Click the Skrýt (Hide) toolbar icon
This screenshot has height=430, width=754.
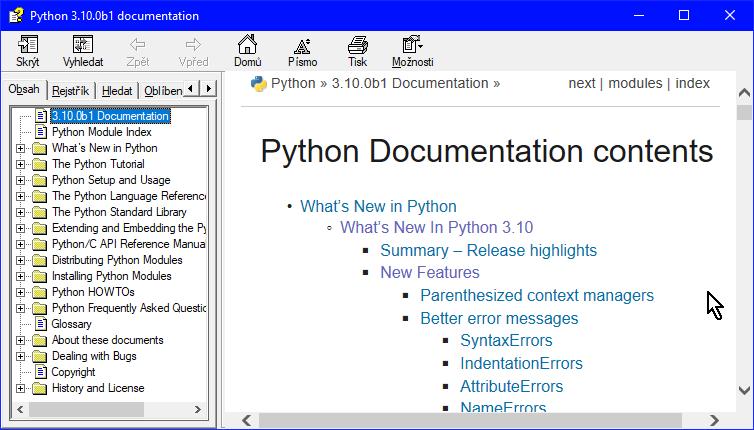click(x=27, y=45)
